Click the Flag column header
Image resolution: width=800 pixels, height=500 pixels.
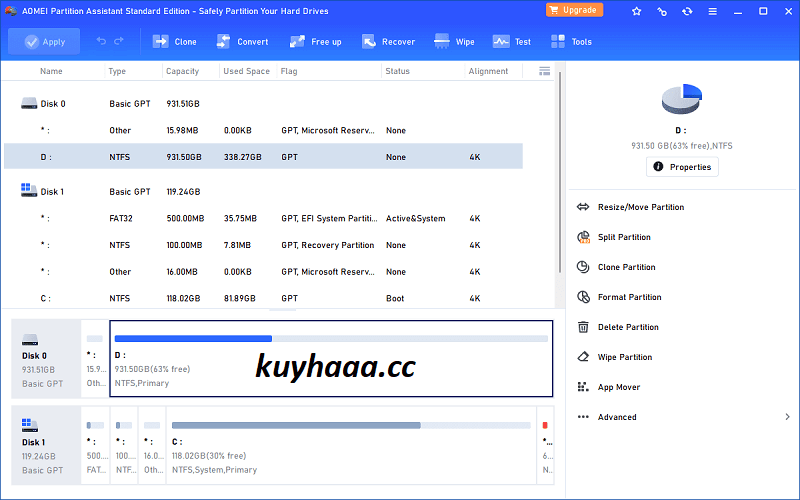289,71
